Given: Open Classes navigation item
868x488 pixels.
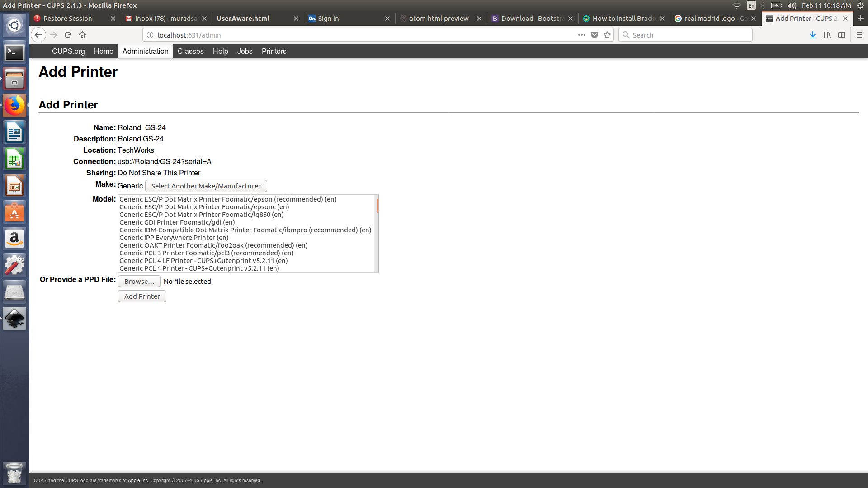Looking at the screenshot, I should 191,51.
